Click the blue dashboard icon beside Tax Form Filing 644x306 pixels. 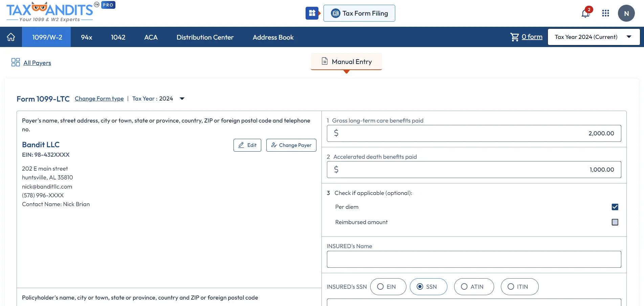click(312, 13)
